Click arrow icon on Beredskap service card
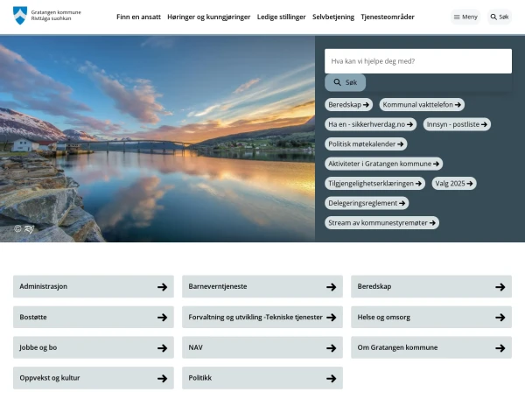 [x=500, y=287]
